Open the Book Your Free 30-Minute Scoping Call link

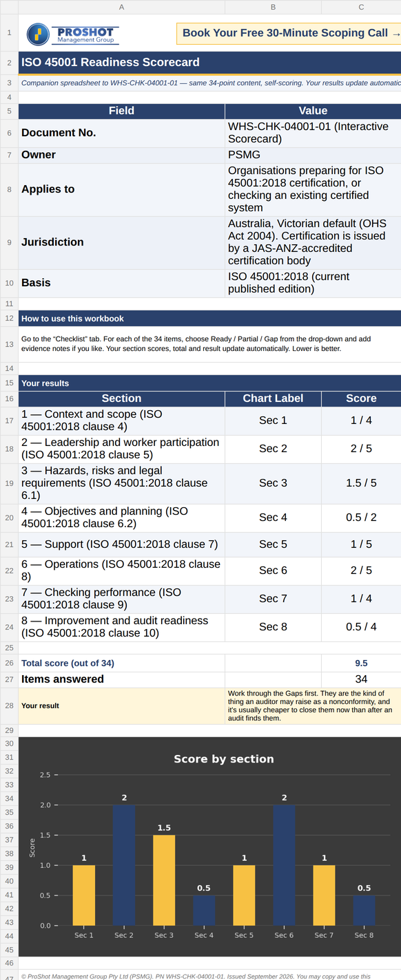click(289, 33)
